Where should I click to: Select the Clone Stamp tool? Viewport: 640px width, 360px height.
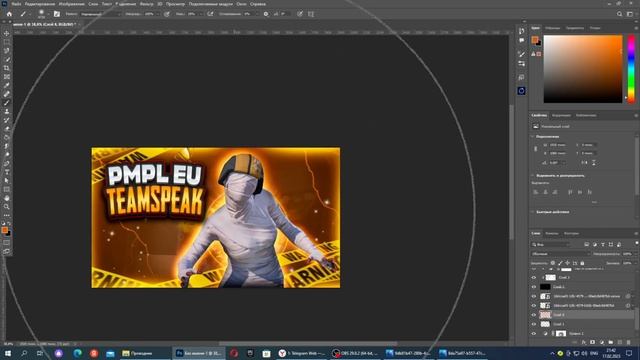(x=7, y=111)
